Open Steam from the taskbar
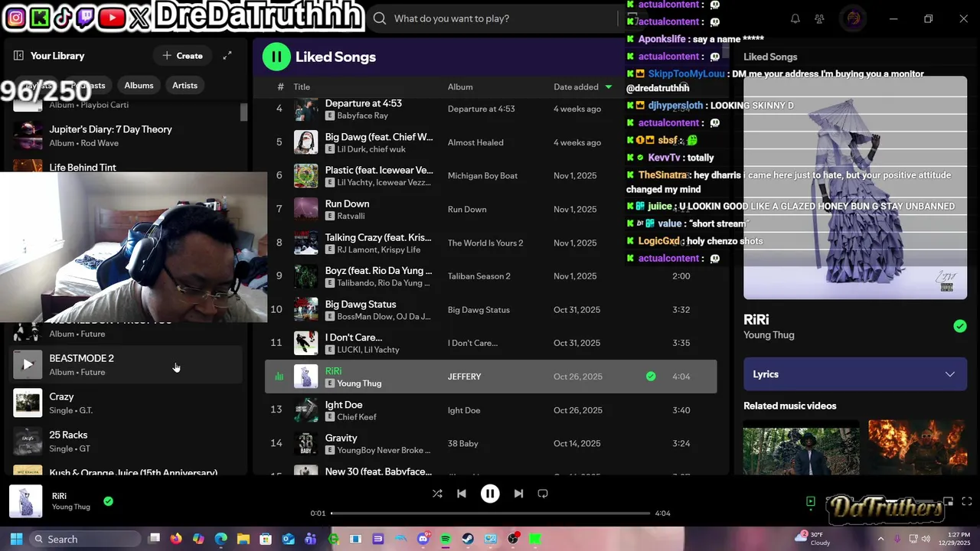The width and height of the screenshot is (980, 551). click(468, 539)
